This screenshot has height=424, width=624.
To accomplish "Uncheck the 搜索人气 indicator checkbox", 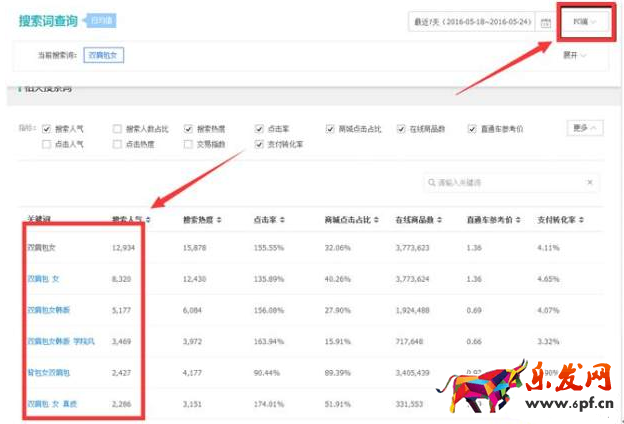I will pyautogui.click(x=46, y=129).
